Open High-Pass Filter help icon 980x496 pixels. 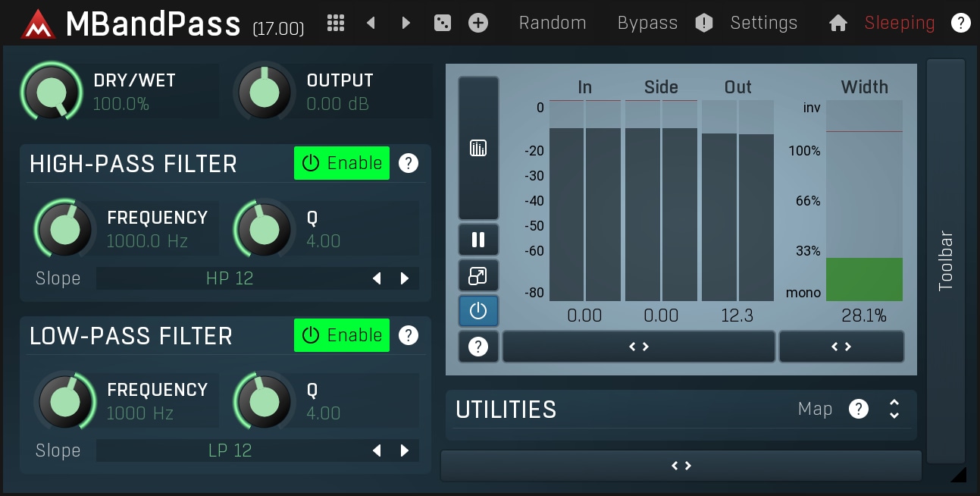coord(409,163)
